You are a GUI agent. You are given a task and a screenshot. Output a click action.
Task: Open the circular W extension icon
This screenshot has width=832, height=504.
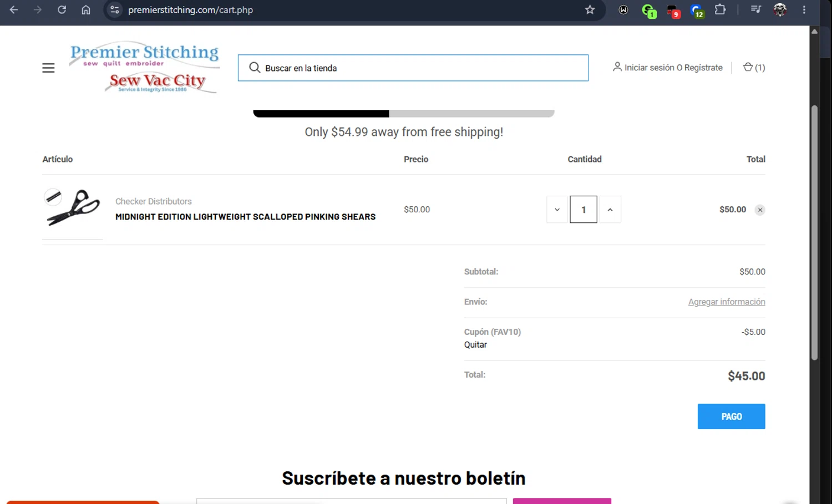[623, 9]
